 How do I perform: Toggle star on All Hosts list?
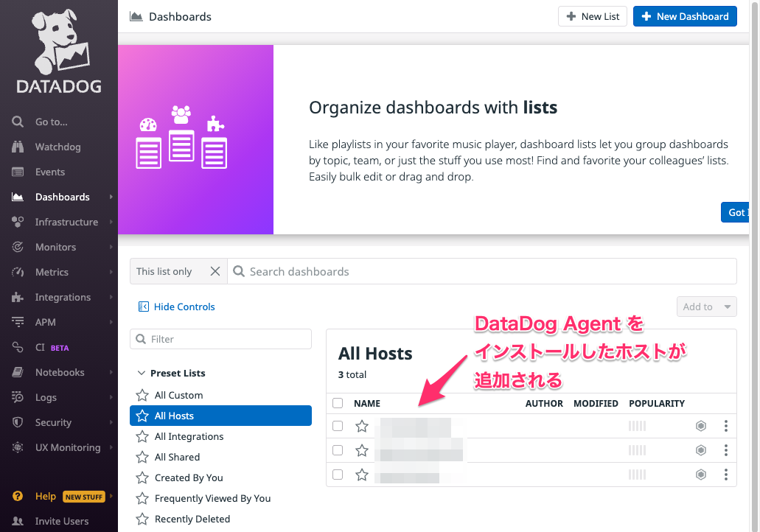tap(142, 416)
